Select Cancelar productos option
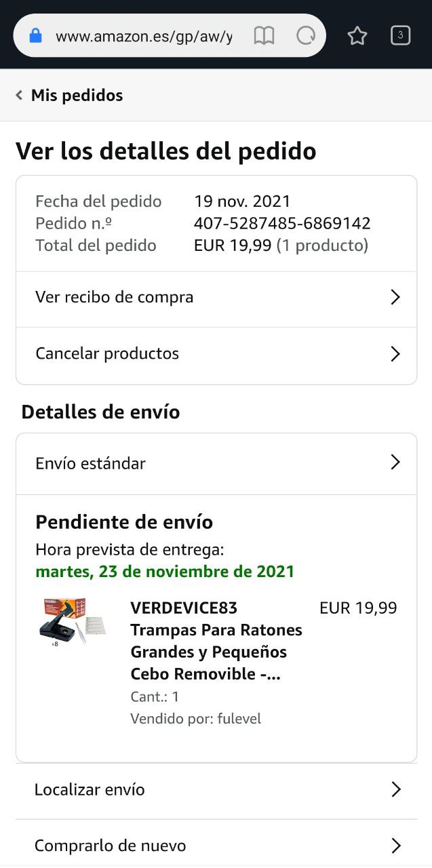 [107, 353]
